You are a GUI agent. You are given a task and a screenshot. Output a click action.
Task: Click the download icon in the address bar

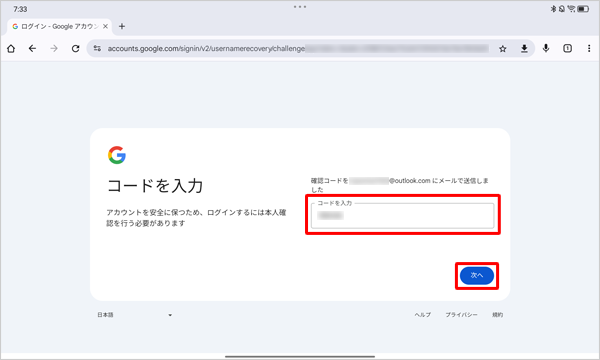(524, 49)
